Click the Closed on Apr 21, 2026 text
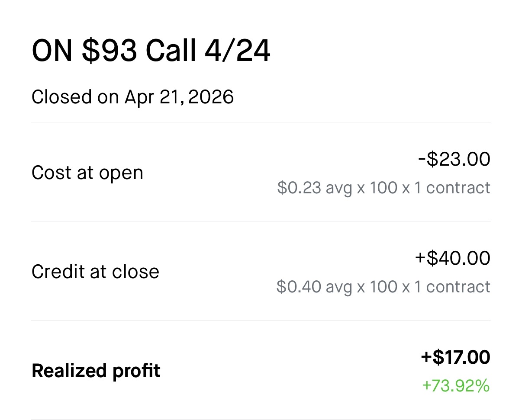The width and height of the screenshot is (522, 420). point(132,97)
